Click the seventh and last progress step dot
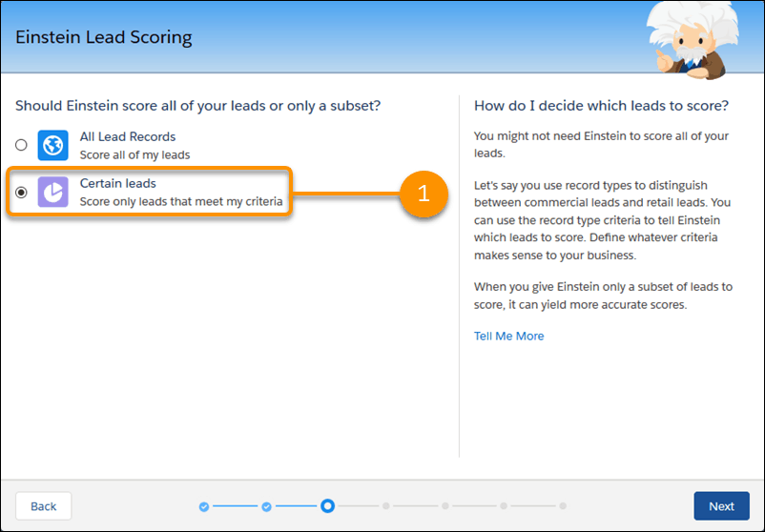This screenshot has height=532, width=765. coord(563,506)
